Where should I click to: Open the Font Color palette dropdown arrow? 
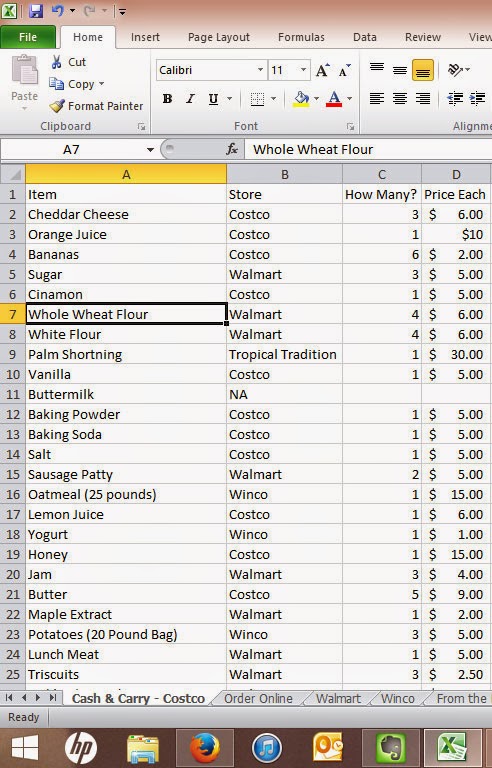pyautogui.click(x=349, y=98)
